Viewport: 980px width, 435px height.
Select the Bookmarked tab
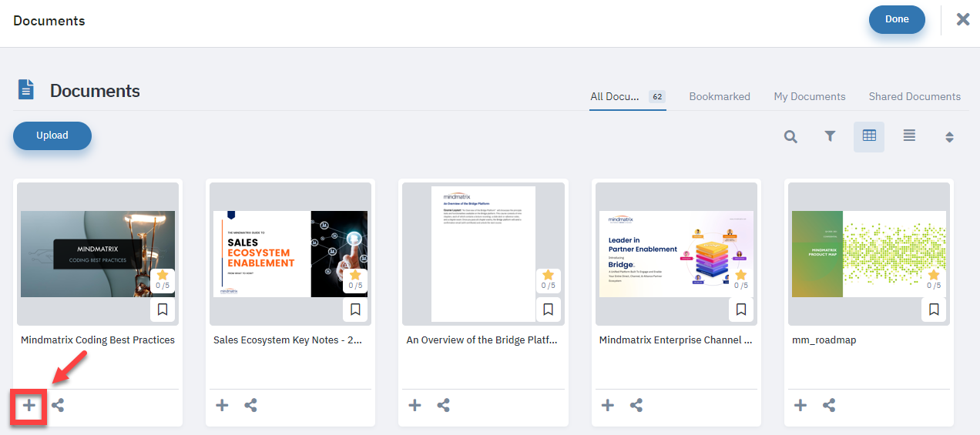(720, 96)
